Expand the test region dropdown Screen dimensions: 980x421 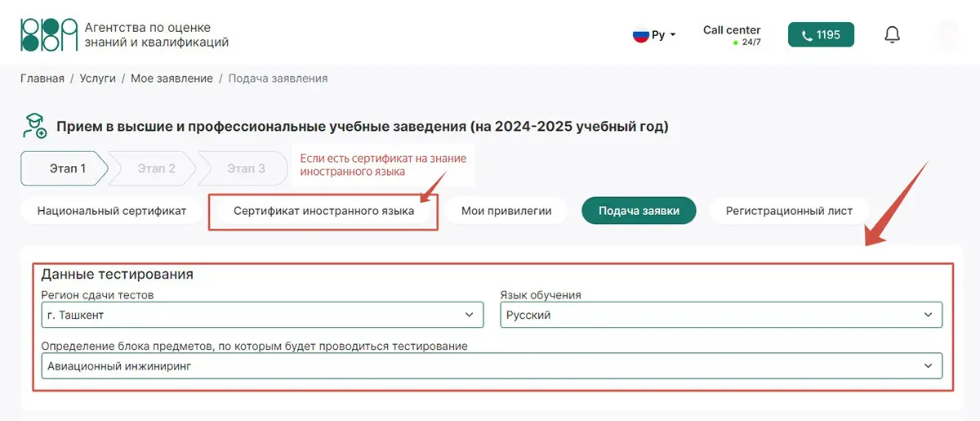point(258,315)
